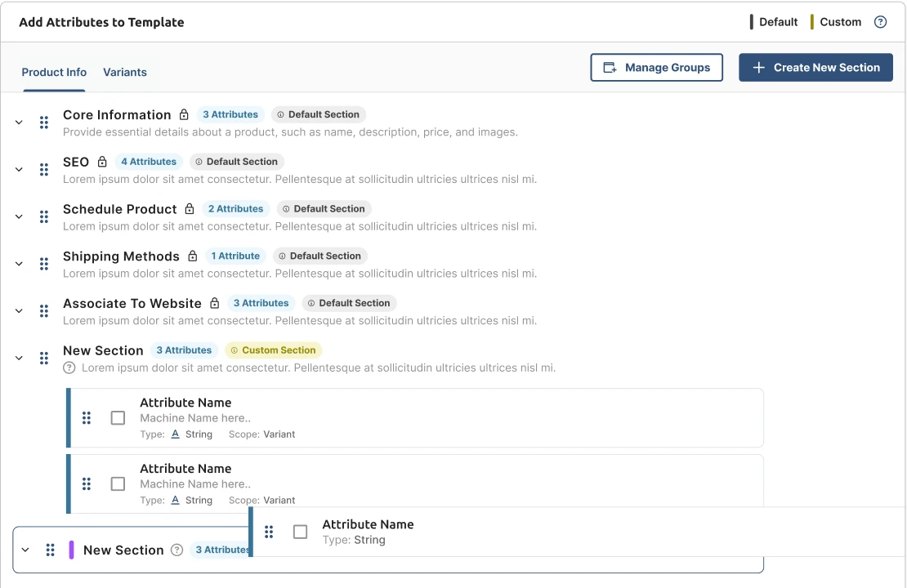This screenshot has width=907, height=588.
Task: Click help icon before Custom Section description text
Action: pos(69,367)
